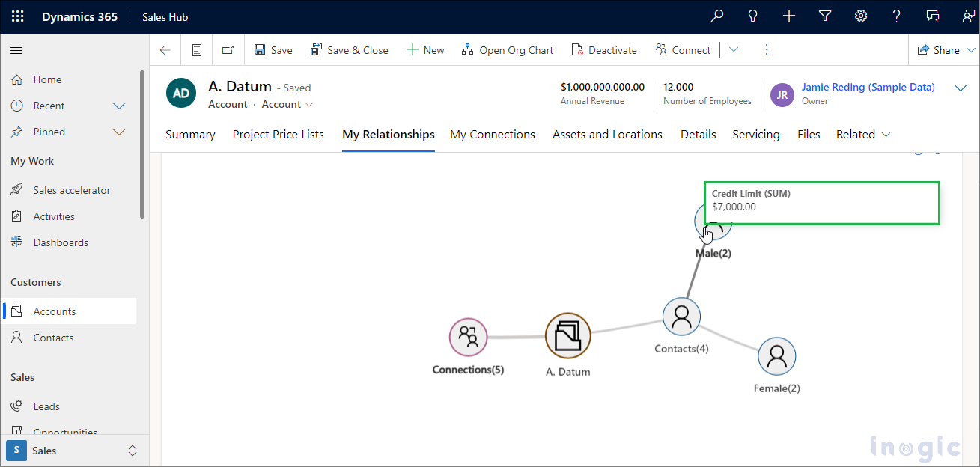
Task: Open the Dynamics 365 app launcher grid
Action: click(17, 16)
